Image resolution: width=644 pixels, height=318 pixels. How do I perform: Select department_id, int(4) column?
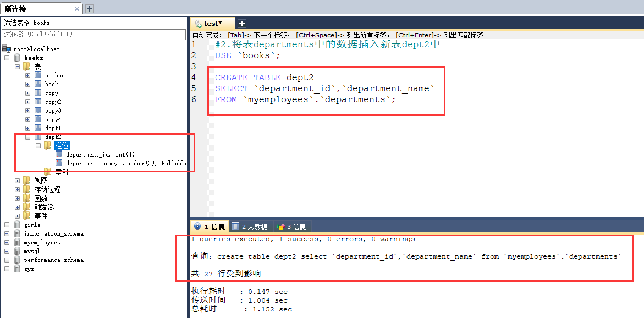(100, 154)
